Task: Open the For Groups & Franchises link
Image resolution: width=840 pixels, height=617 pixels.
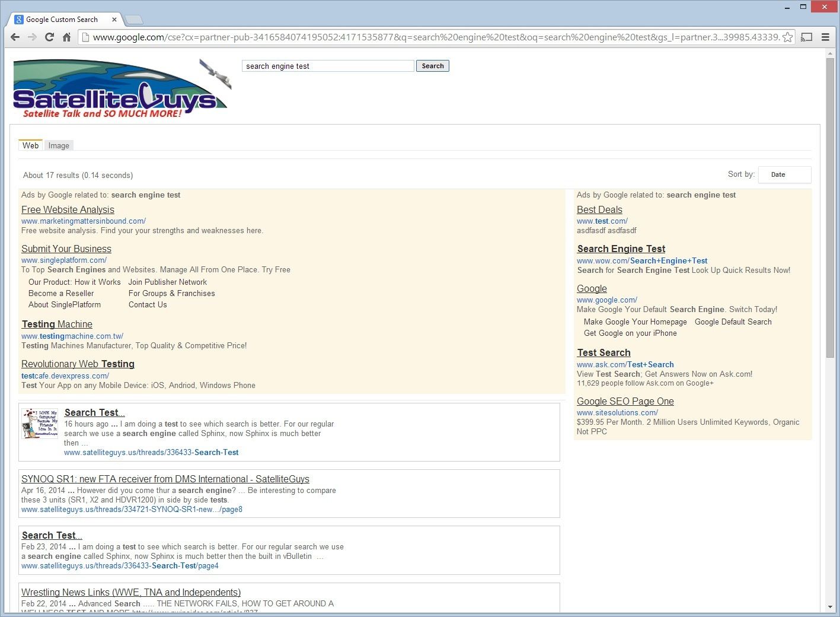Action: [x=172, y=294]
